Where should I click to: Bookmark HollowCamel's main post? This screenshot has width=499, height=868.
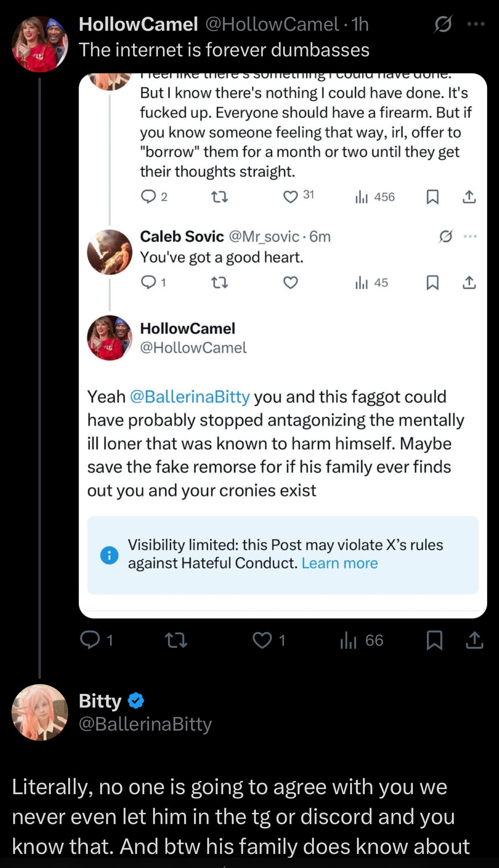(x=434, y=640)
